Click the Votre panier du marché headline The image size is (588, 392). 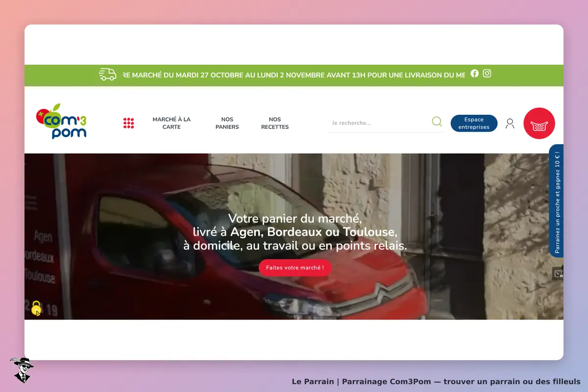tap(295, 232)
